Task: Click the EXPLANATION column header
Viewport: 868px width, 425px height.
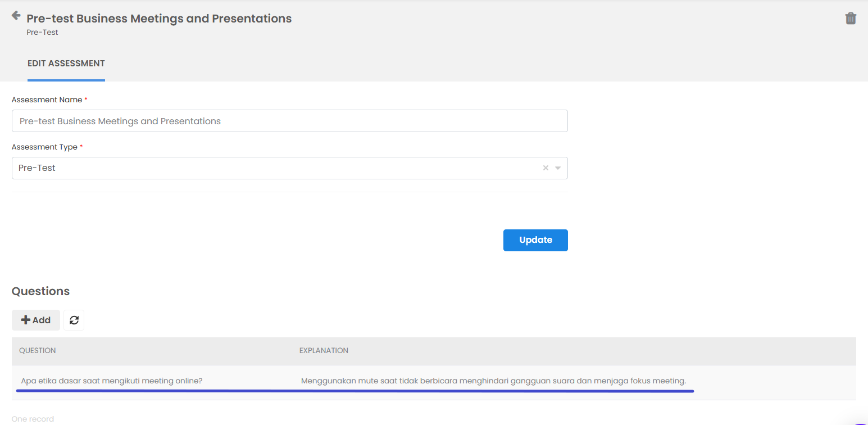Action: pyautogui.click(x=324, y=351)
